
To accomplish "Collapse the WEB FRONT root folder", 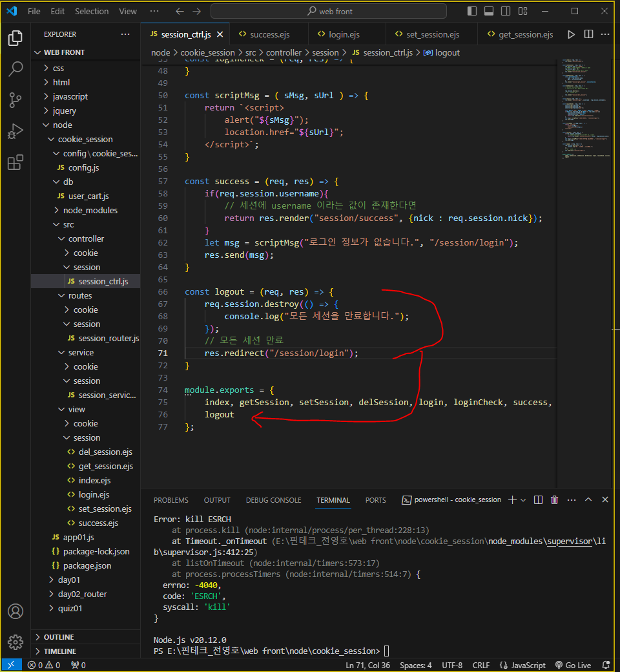I will [86, 52].
